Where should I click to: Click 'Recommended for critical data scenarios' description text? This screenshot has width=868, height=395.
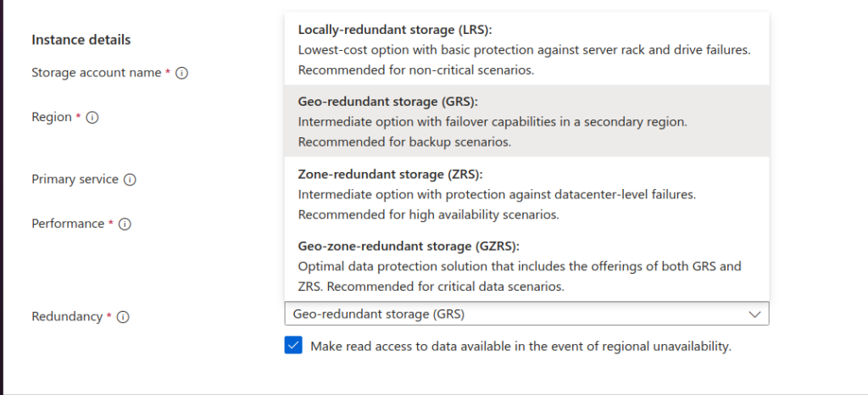(458, 287)
